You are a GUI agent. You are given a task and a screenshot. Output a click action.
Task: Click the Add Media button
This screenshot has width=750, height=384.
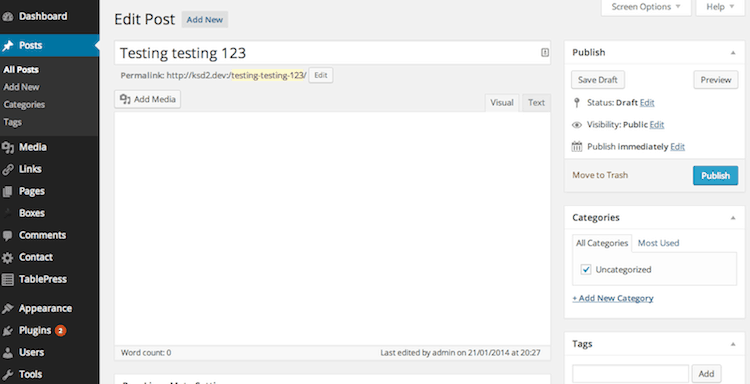[148, 99]
